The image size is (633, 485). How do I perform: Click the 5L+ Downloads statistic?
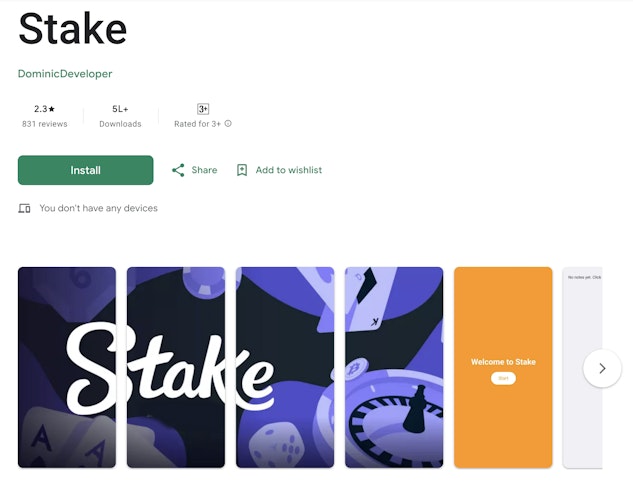pos(120,116)
